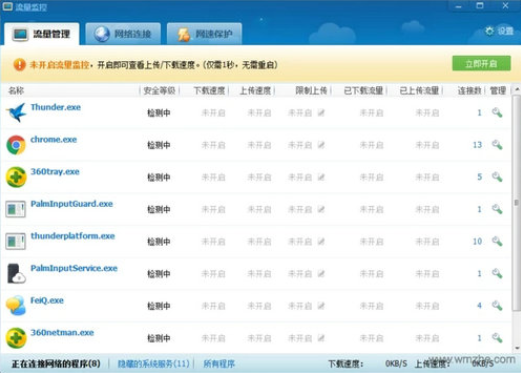Open settings gear at top right

pyautogui.click(x=499, y=31)
